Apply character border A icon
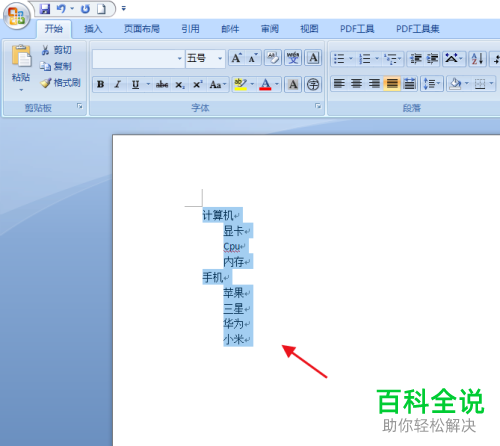The image size is (500, 446). pos(313,58)
